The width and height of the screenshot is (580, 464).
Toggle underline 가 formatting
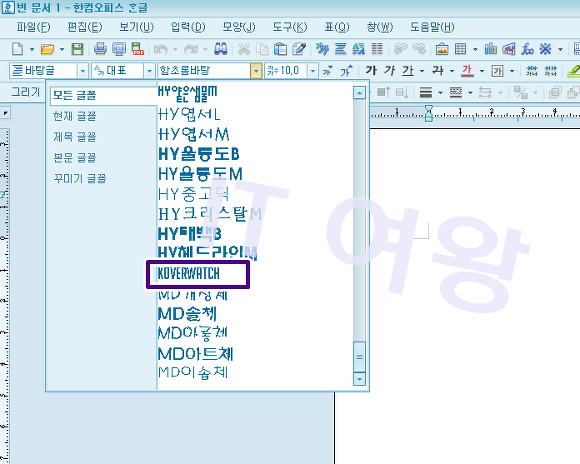tap(408, 70)
